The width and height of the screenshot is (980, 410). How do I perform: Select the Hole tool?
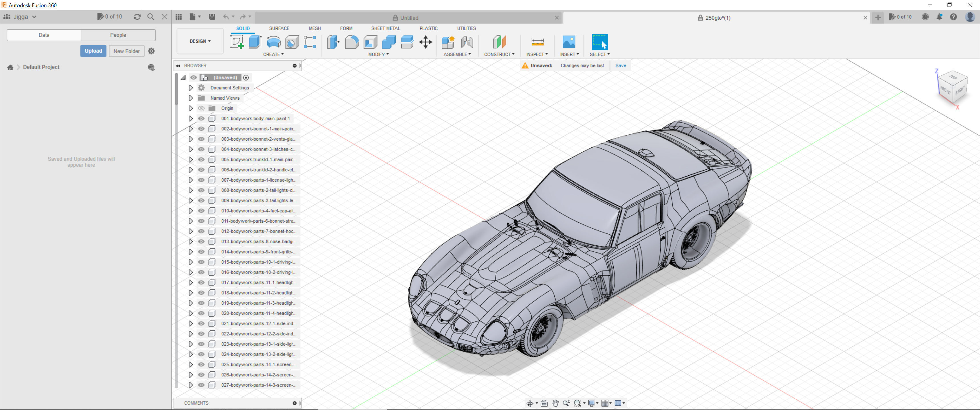(292, 42)
